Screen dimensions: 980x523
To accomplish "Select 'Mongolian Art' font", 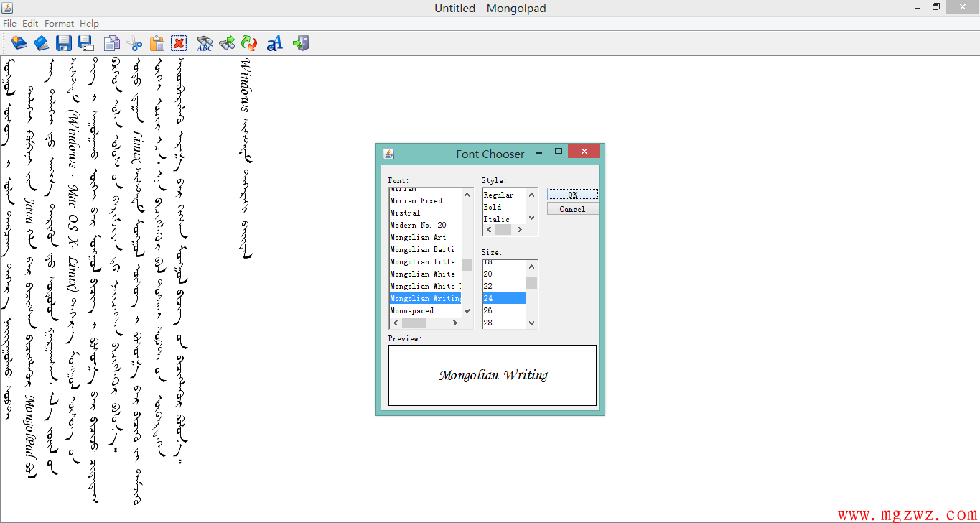I will pos(425,237).
